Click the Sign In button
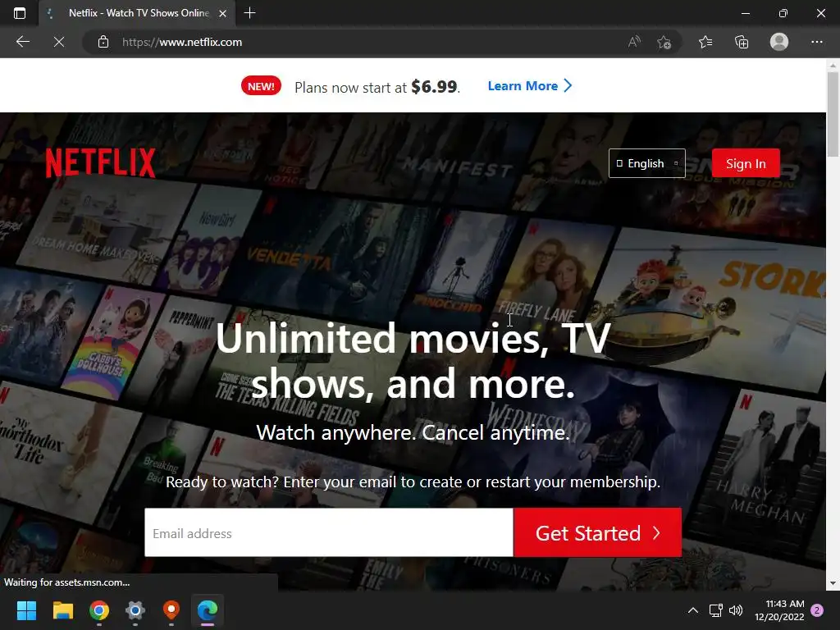Screen dimensions: 840x630 coord(746,163)
